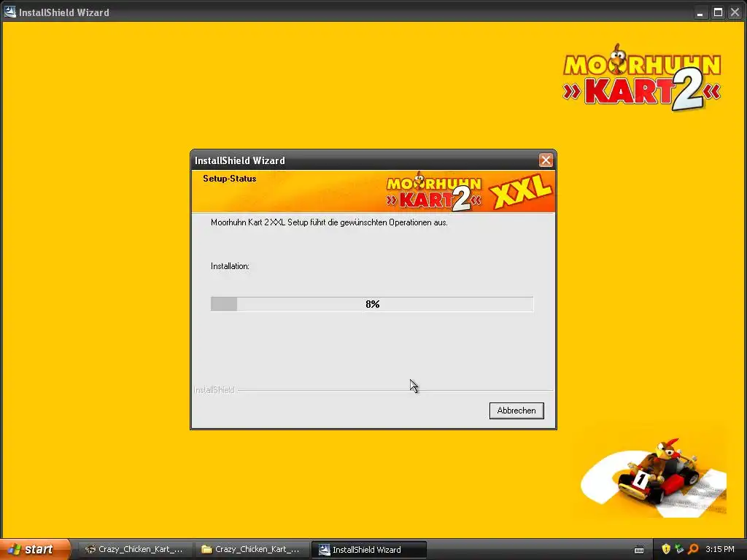The width and height of the screenshot is (747, 560).
Task: Click the Setup-Status heading text
Action: coord(229,179)
